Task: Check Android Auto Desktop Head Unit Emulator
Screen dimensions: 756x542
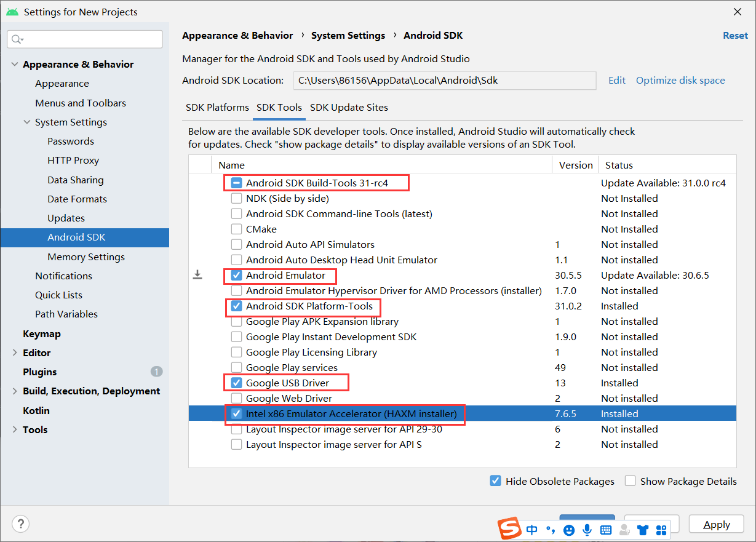Action: (236, 260)
